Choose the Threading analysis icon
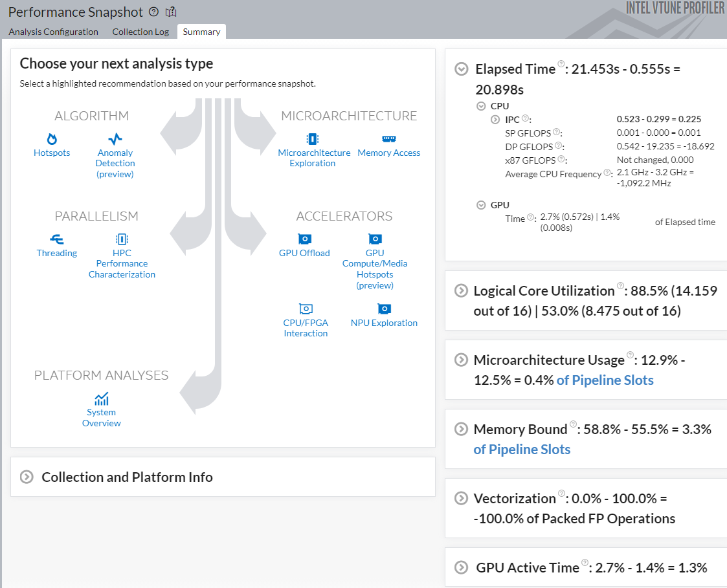 pos(57,239)
